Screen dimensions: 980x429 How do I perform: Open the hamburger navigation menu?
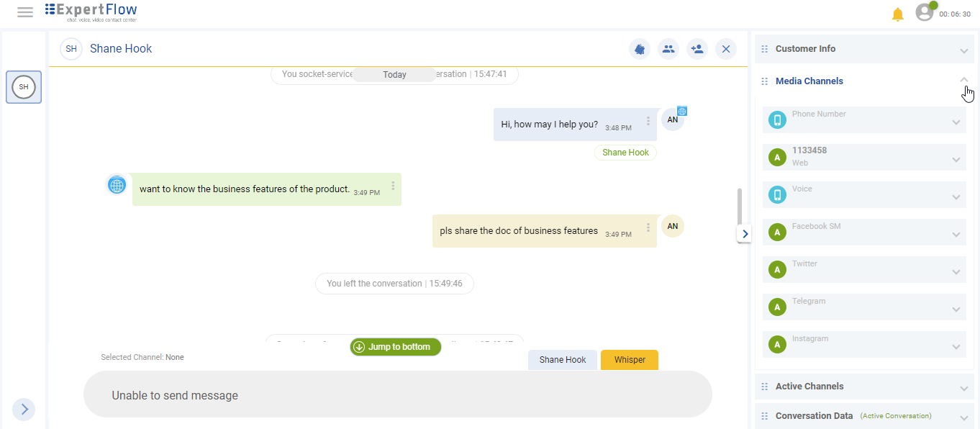(x=25, y=12)
